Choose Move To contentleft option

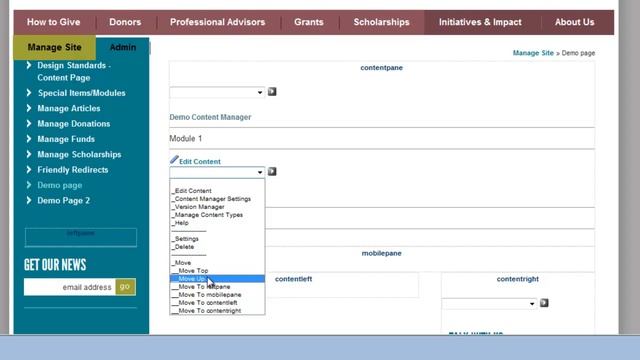(x=217, y=302)
